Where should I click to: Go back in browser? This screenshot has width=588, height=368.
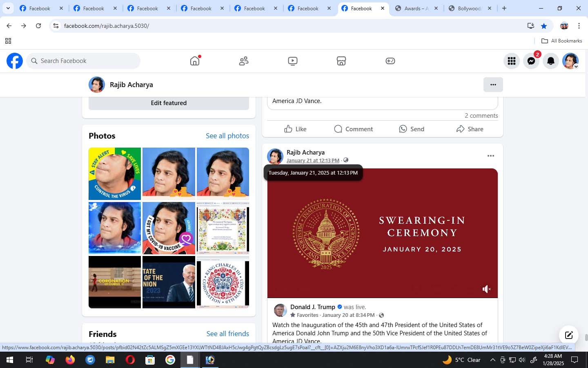pos(9,26)
